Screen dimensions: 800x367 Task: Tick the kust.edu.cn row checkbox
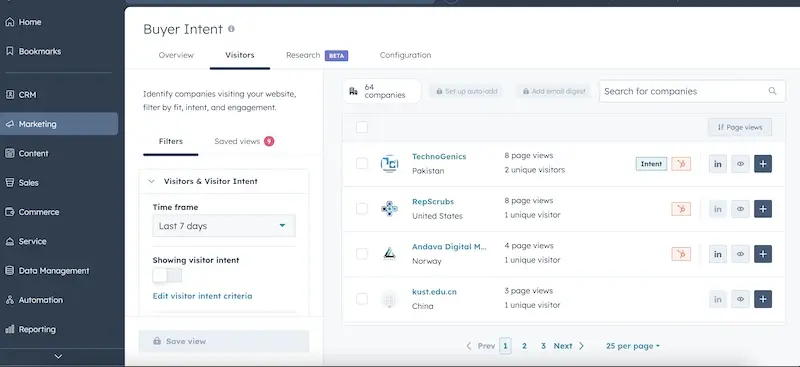[362, 299]
